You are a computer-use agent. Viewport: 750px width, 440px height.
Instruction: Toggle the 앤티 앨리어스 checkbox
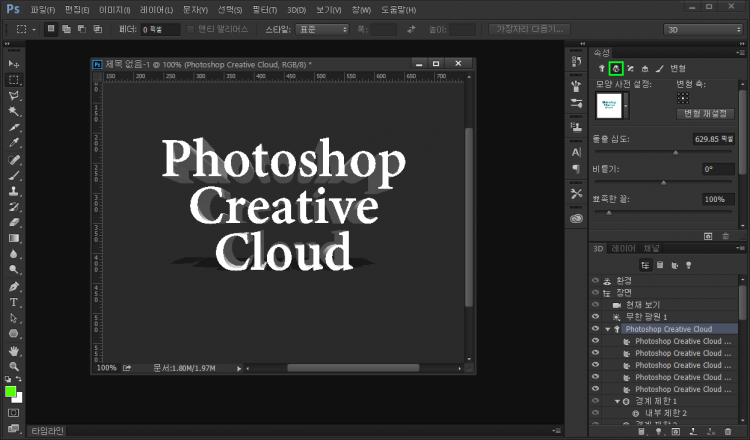click(x=192, y=30)
